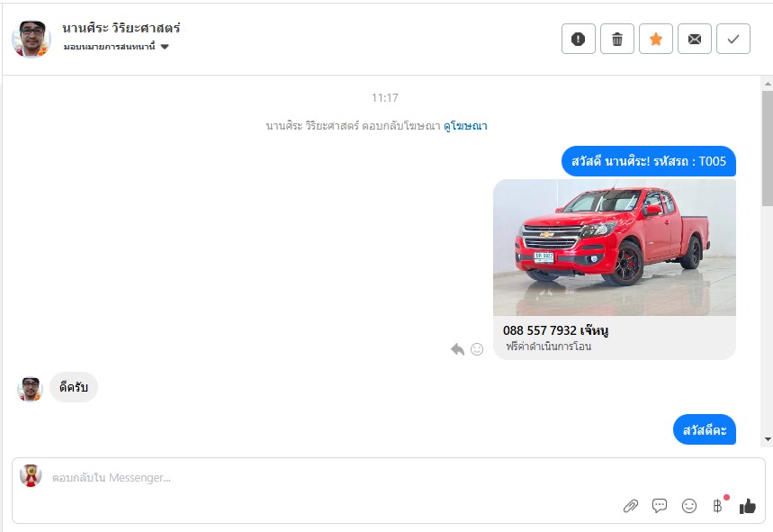Open the ดูโฆษณา link
Screen dimensions: 773x532
pos(465,126)
